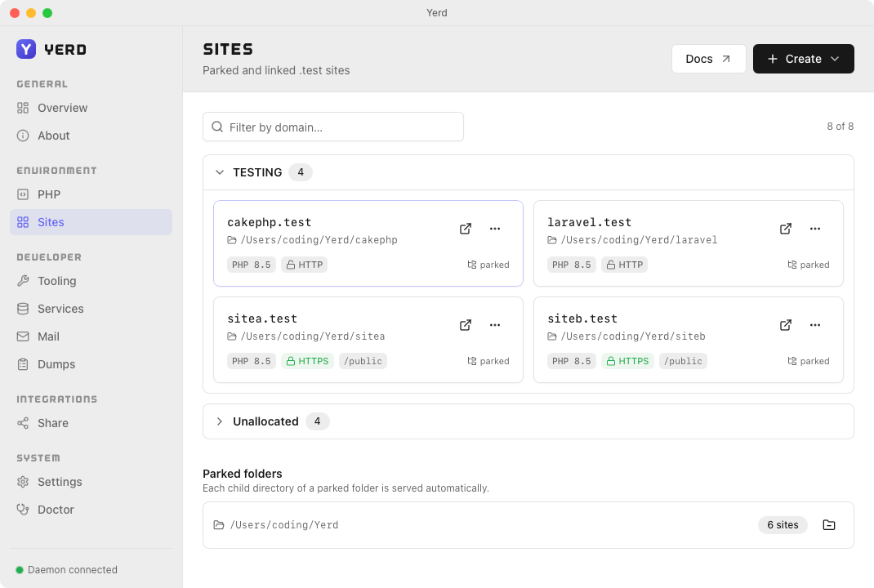Launch siteb.test with its external-link icon
This screenshot has width=874, height=588.
click(785, 325)
